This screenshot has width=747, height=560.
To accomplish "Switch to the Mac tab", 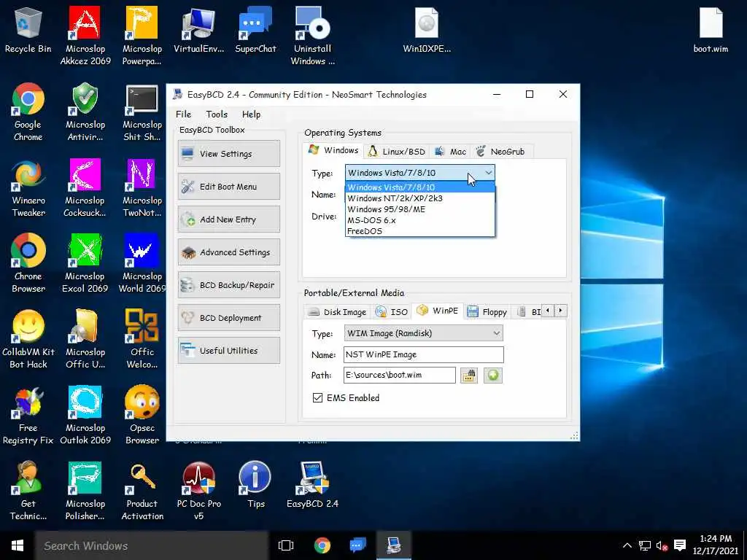I will 451,152.
